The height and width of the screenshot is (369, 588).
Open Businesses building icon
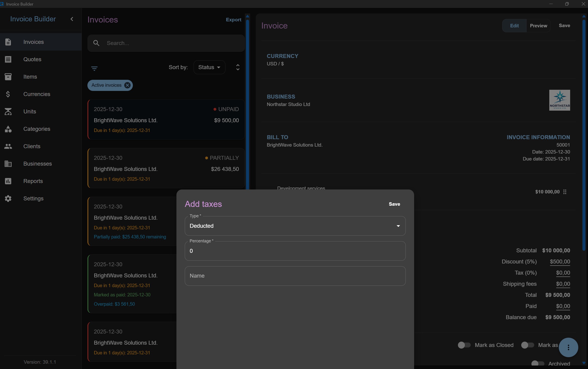pos(8,164)
